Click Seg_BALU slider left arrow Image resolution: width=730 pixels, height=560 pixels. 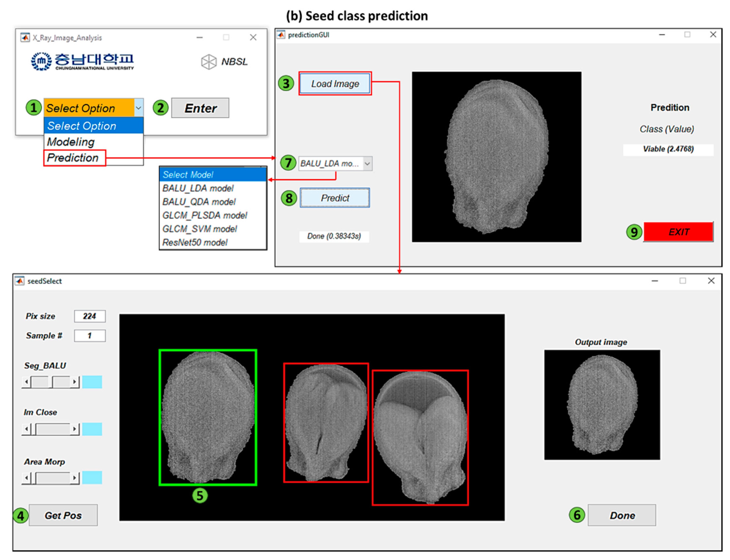26,382
